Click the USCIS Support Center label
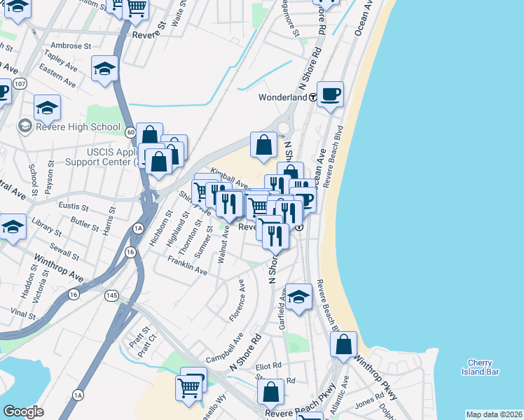Screen dimensions: 524x420 pyautogui.click(x=102, y=157)
